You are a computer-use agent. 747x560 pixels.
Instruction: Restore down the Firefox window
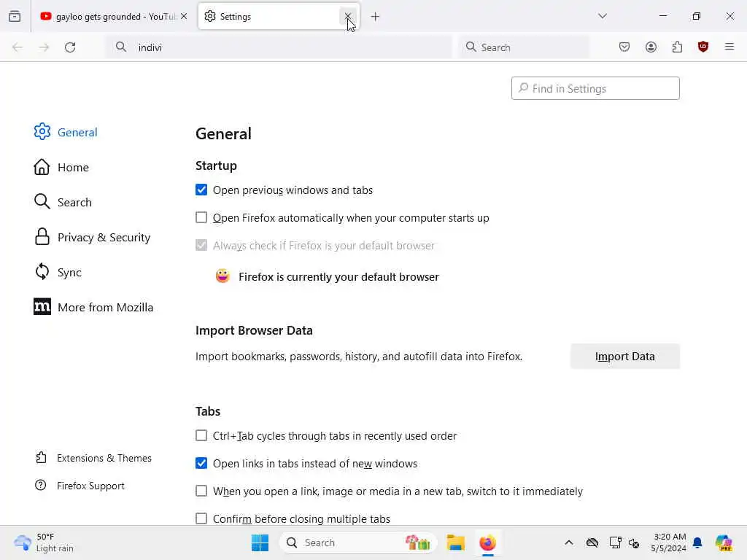coord(697,16)
